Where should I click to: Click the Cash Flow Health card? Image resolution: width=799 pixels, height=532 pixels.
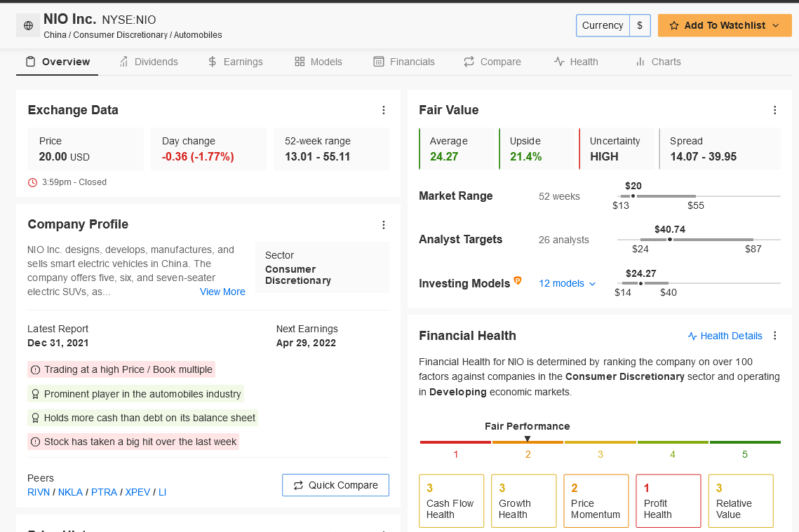click(x=452, y=501)
